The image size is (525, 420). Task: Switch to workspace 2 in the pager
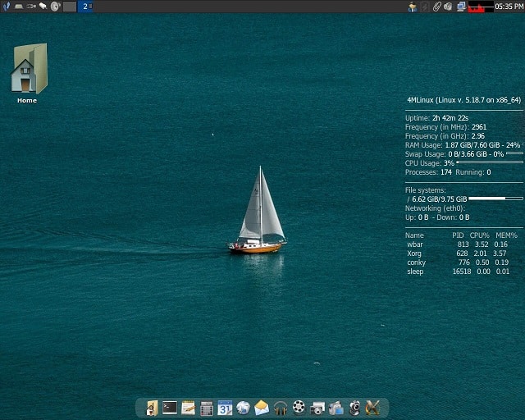coord(85,6)
